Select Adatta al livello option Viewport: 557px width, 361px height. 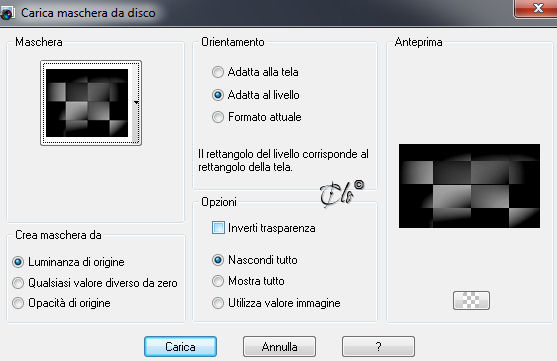point(255,95)
